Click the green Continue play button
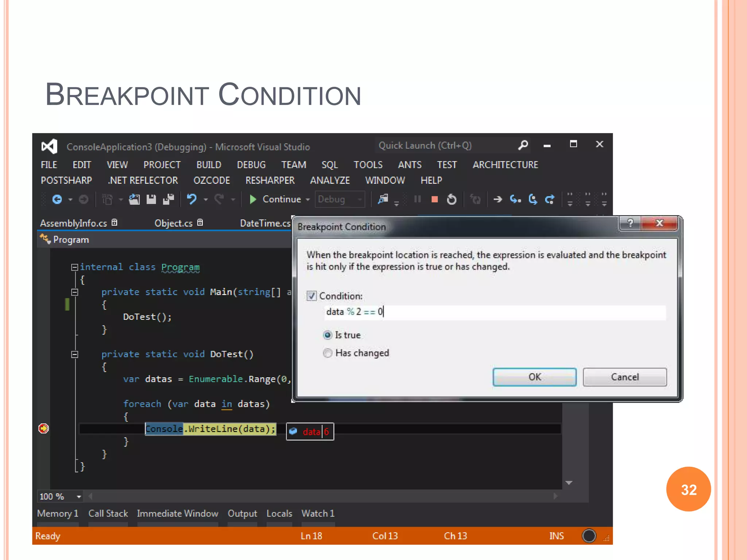747x560 pixels. [x=253, y=199]
